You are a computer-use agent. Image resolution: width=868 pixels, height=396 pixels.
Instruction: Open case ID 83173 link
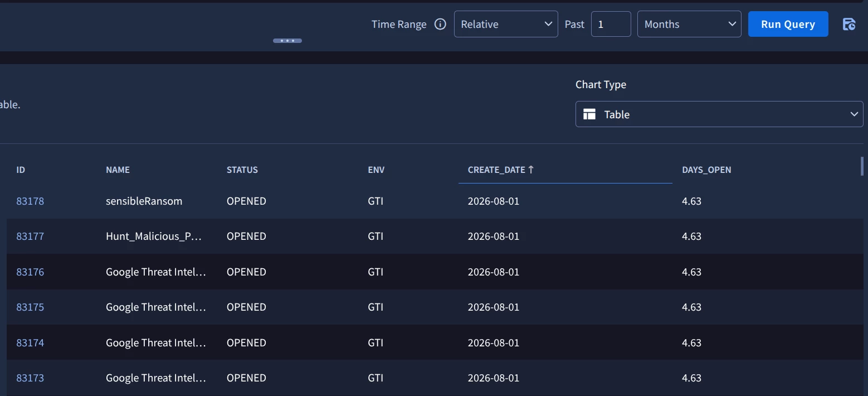[30, 378]
